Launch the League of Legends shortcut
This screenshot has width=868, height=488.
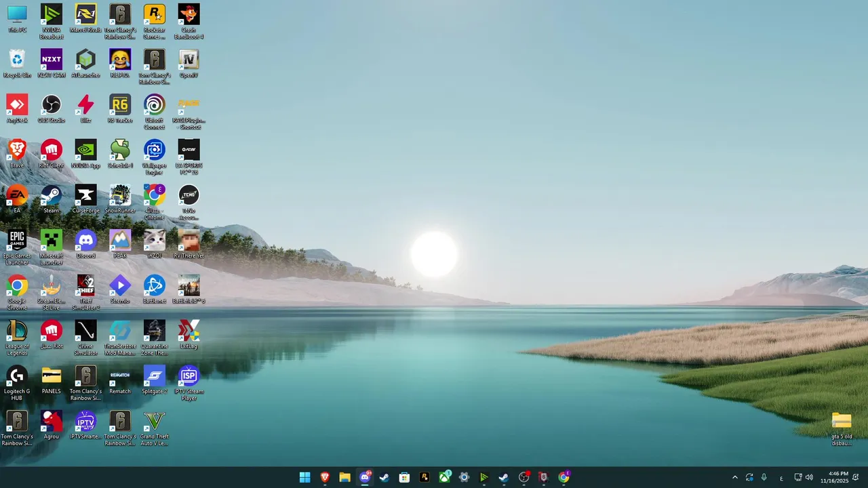point(17,338)
